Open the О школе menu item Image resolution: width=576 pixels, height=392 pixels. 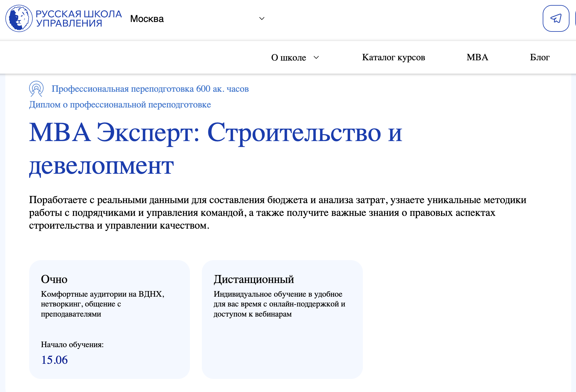pos(288,57)
